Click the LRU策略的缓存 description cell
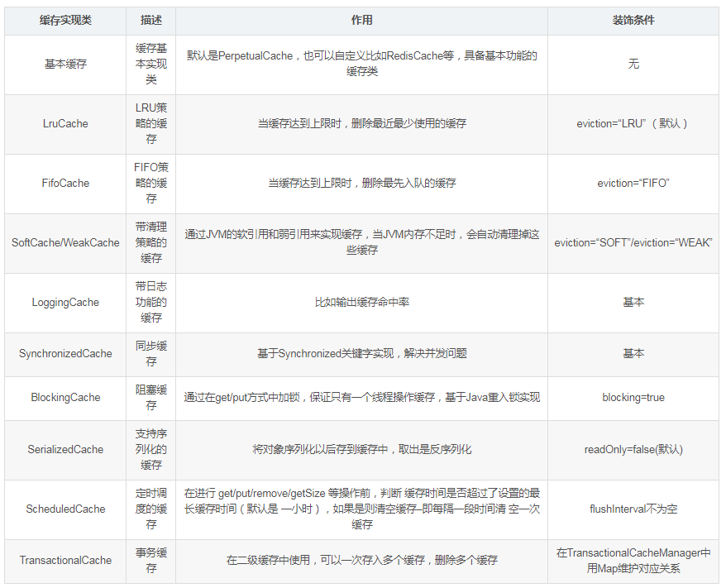The width and height of the screenshot is (726, 588). click(151, 124)
